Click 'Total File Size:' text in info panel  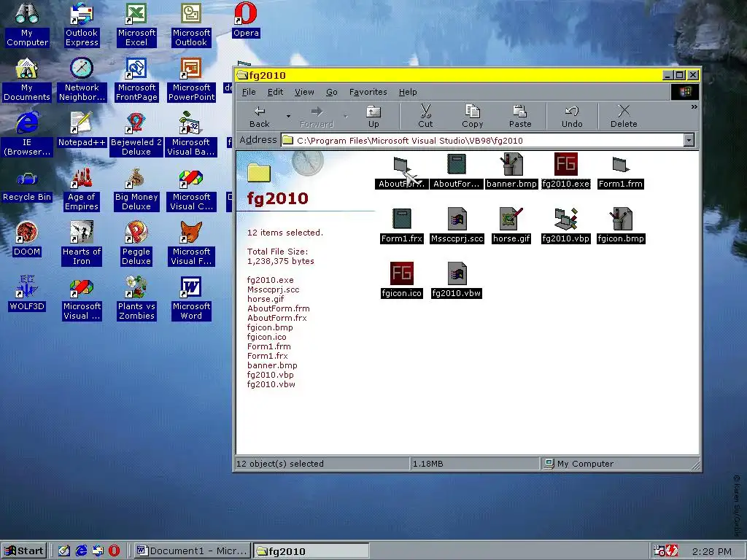pos(277,252)
